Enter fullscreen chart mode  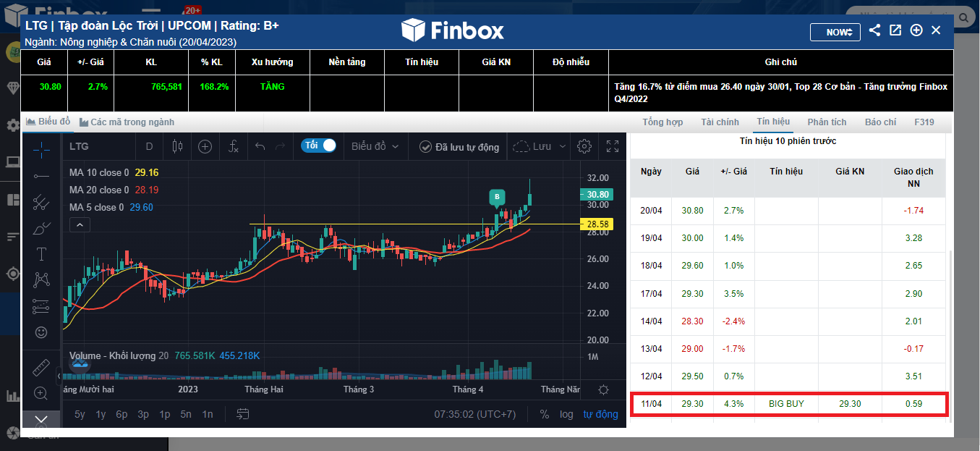(x=613, y=146)
